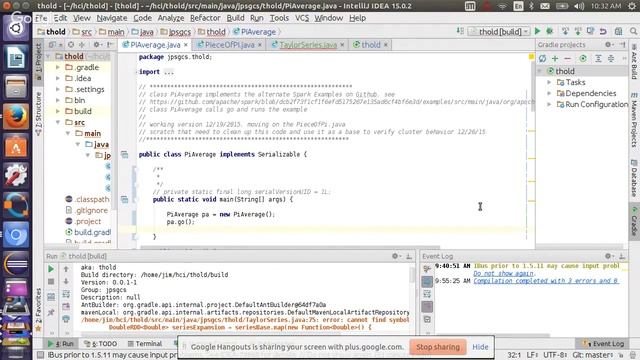Open Chromium browser from the launcher

[x=16, y=235]
